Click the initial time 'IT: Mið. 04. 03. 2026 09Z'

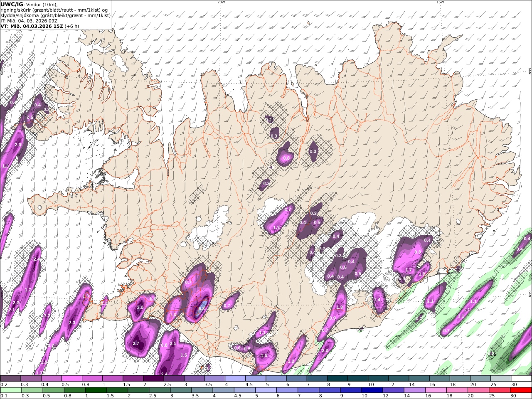tap(29, 20)
